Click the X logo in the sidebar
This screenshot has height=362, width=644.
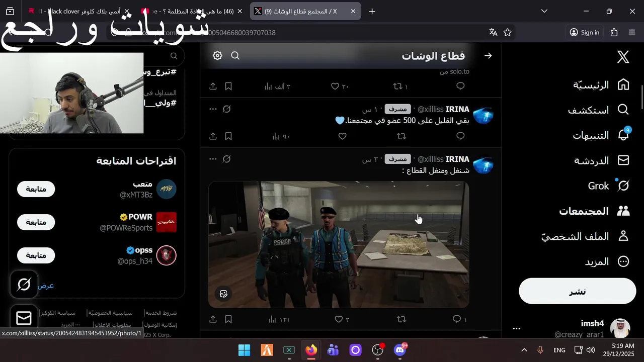point(623,57)
